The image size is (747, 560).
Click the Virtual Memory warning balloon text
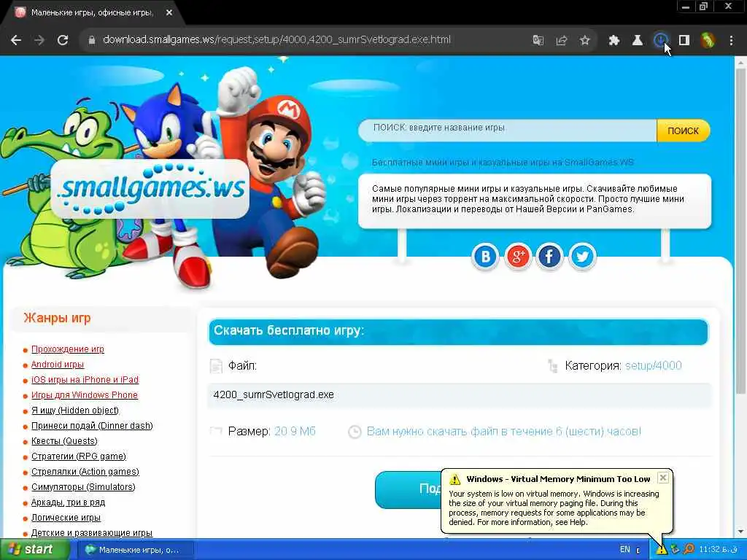(554, 507)
